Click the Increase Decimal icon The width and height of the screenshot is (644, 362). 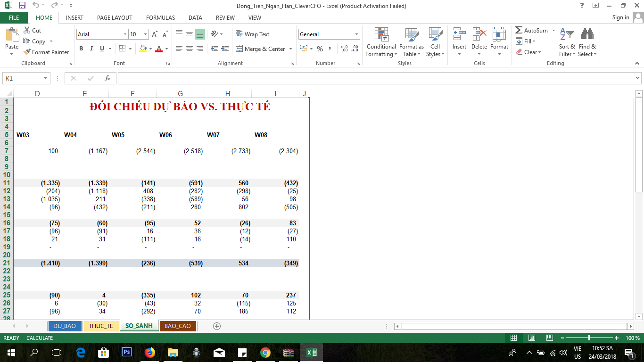(x=344, y=49)
